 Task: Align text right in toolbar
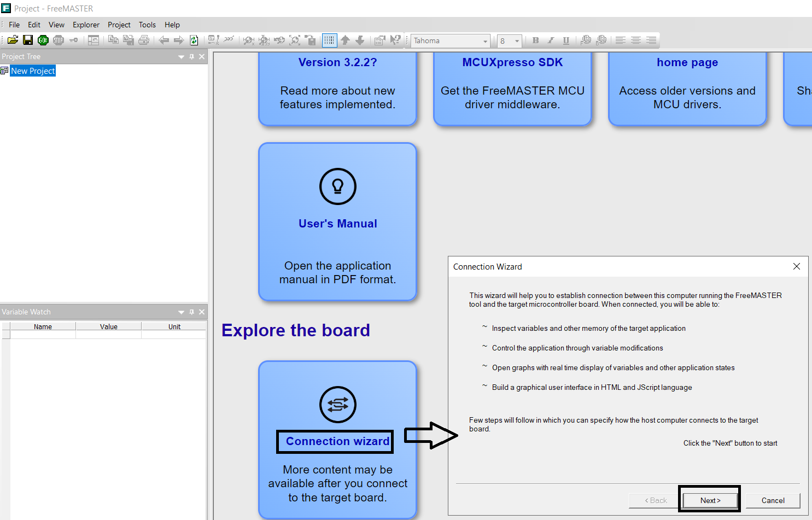(651, 40)
